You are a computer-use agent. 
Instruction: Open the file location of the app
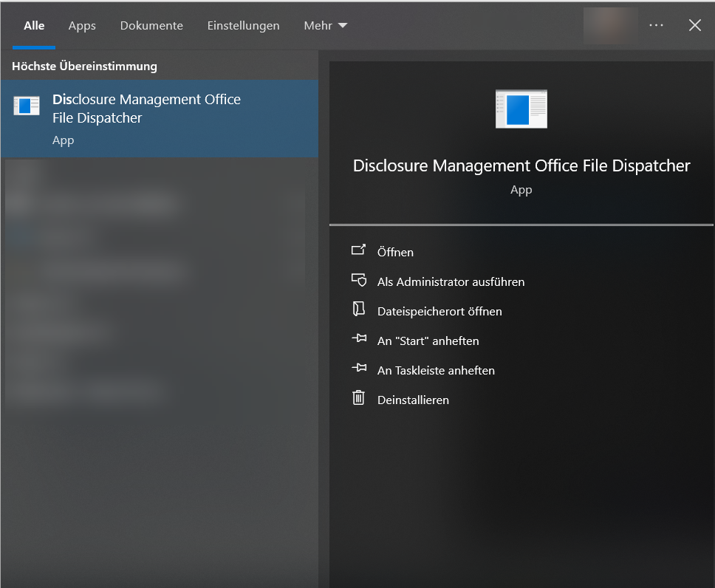tap(439, 311)
